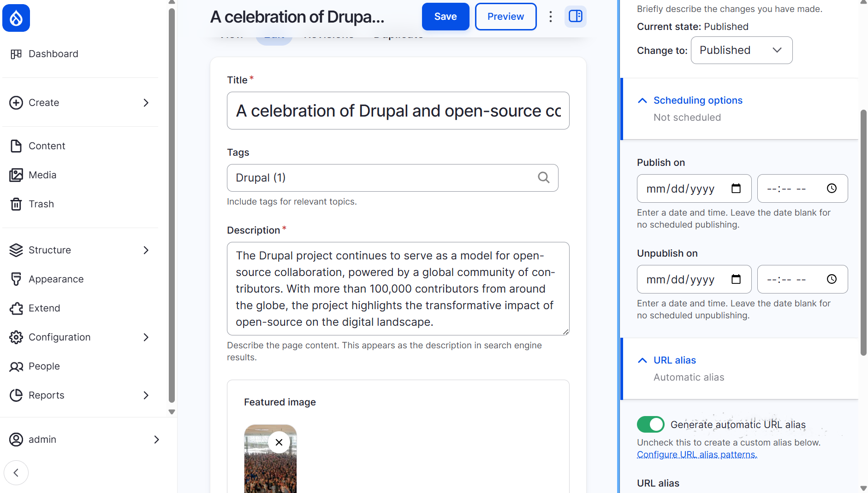Click the Structure layers icon

(16, 250)
